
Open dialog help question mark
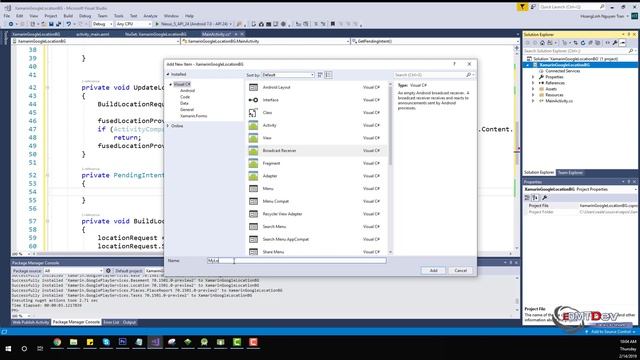click(454, 64)
